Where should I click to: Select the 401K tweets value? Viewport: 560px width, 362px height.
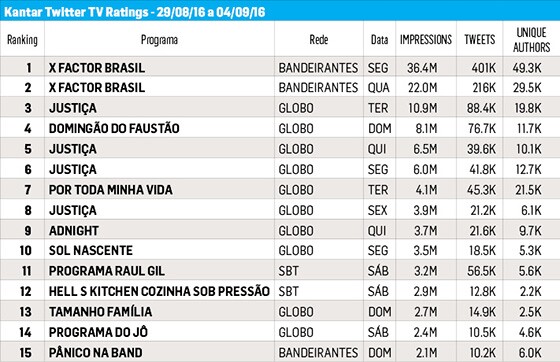(x=484, y=68)
